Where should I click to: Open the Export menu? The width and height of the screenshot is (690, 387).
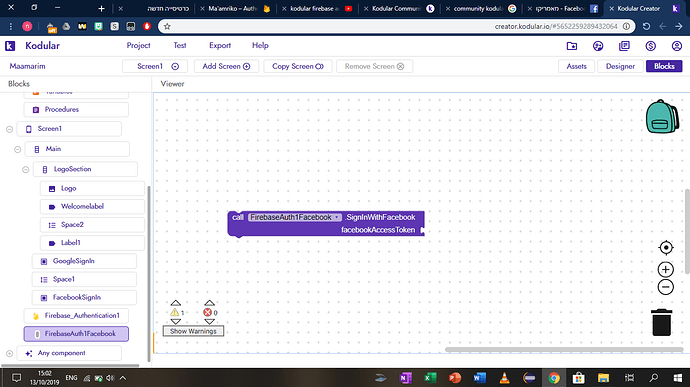220,45
